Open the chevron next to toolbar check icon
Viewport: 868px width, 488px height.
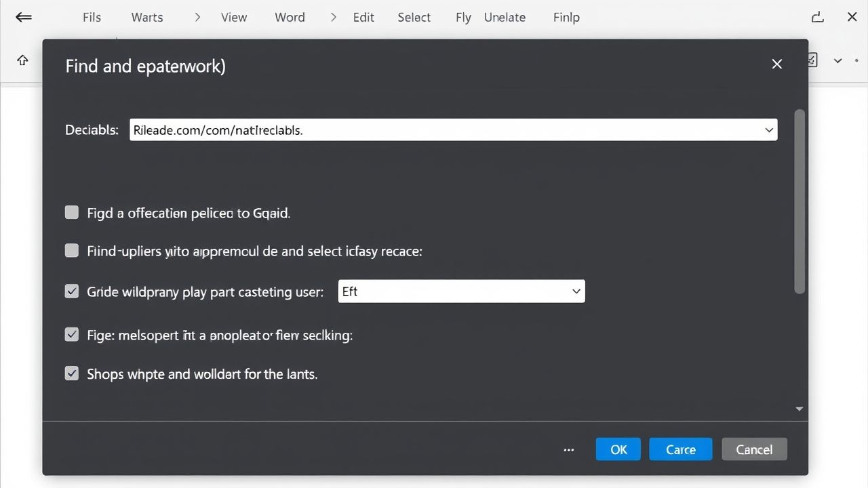[x=838, y=61]
